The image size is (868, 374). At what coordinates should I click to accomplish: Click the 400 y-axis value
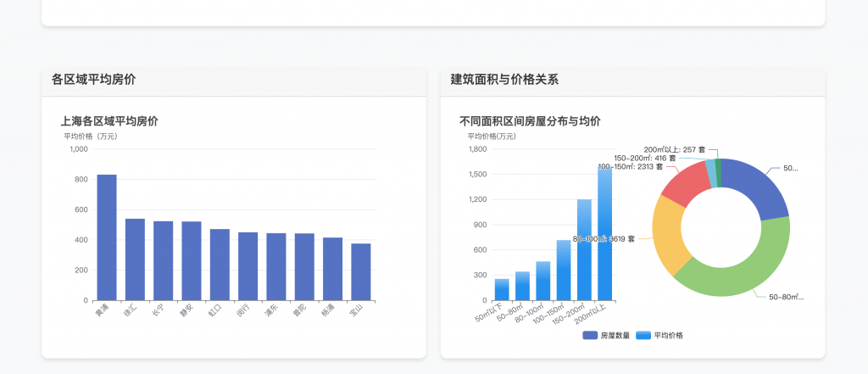coord(81,240)
